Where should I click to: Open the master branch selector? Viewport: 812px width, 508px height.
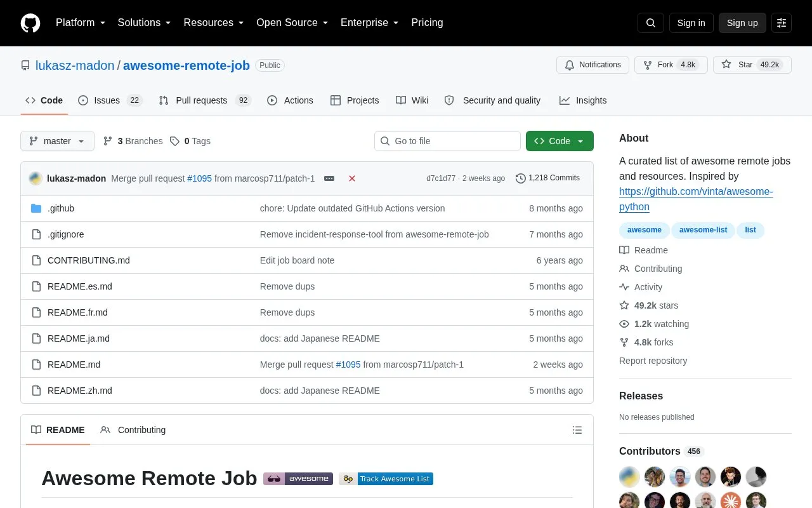[x=57, y=141]
